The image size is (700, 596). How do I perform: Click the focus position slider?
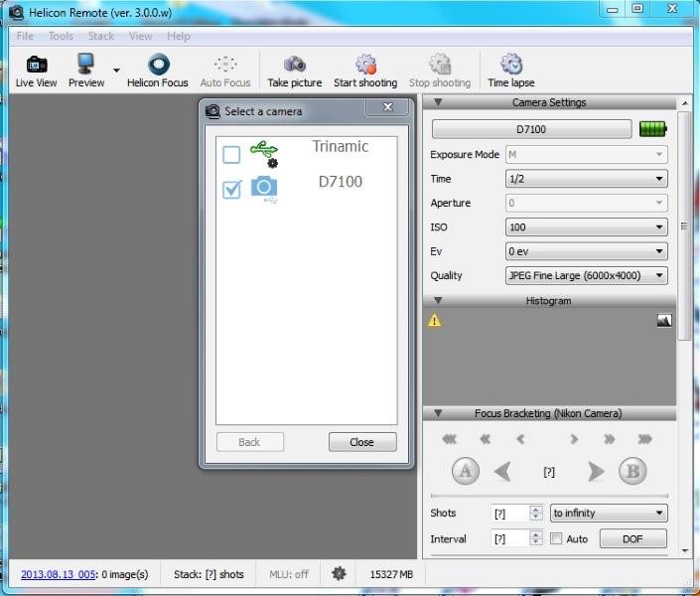(x=549, y=496)
